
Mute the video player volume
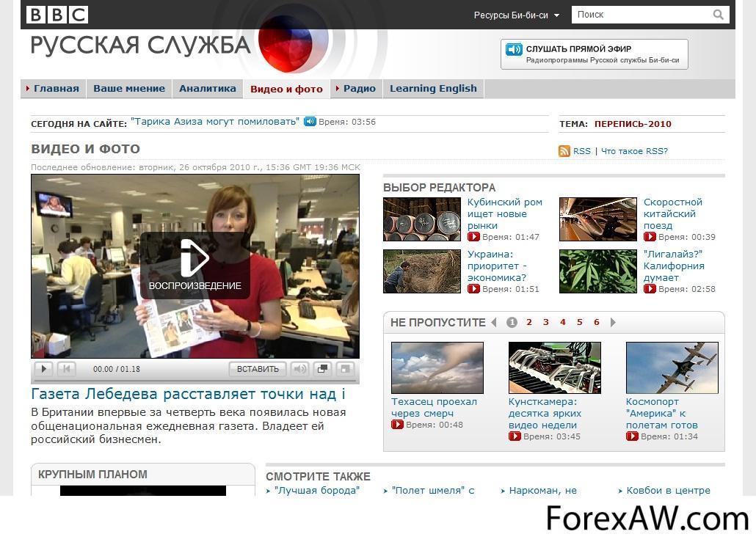click(x=300, y=369)
